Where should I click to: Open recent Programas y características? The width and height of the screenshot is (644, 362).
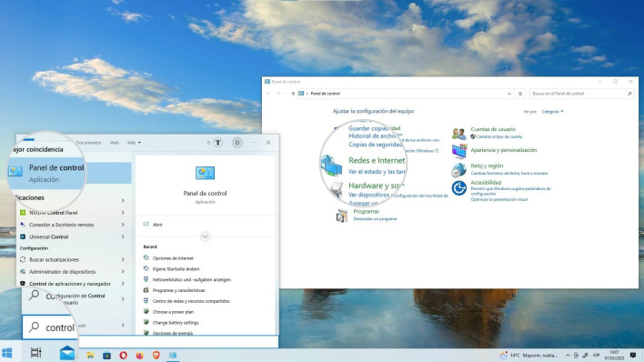click(x=178, y=290)
